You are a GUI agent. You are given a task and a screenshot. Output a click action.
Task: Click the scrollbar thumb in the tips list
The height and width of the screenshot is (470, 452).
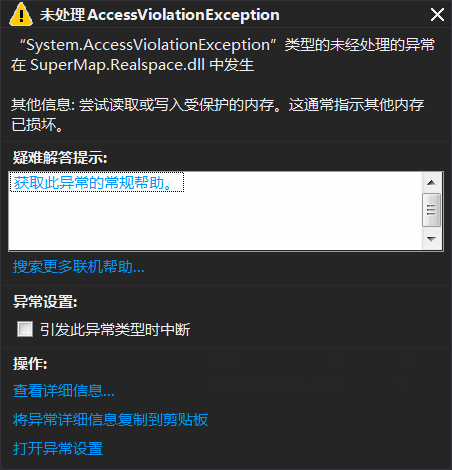tap(432, 210)
